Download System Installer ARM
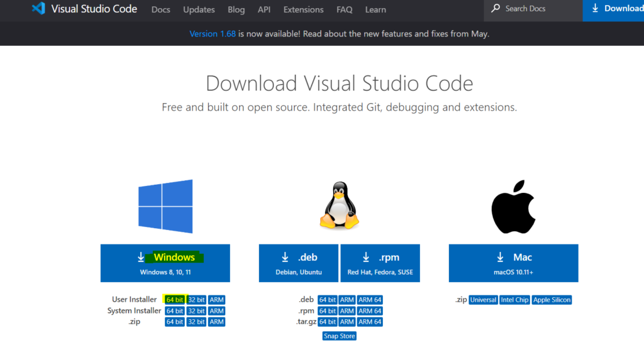 click(216, 311)
